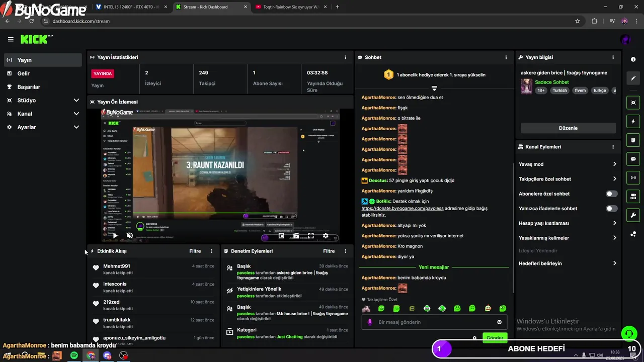Image resolution: width=644 pixels, height=362 pixels.
Task: Click Filtre in Denetim Eylemleri panel
Action: click(x=329, y=251)
